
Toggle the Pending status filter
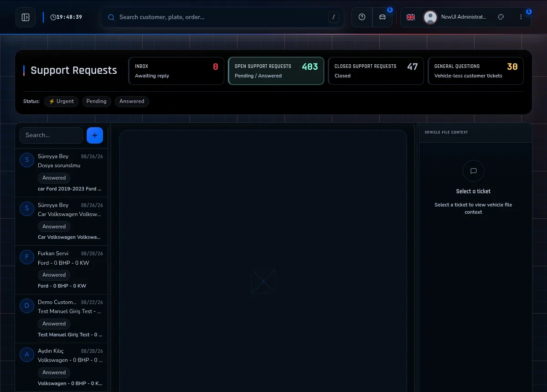(x=97, y=101)
